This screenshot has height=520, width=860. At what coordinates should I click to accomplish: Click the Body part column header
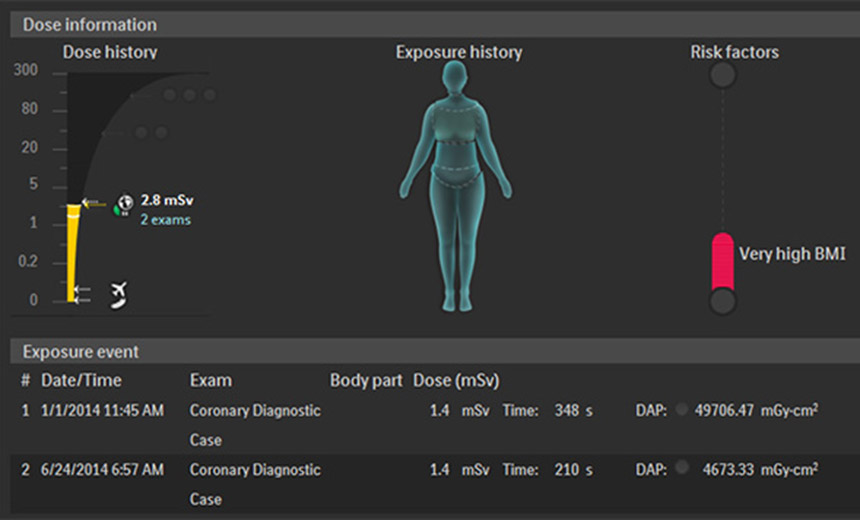click(366, 381)
